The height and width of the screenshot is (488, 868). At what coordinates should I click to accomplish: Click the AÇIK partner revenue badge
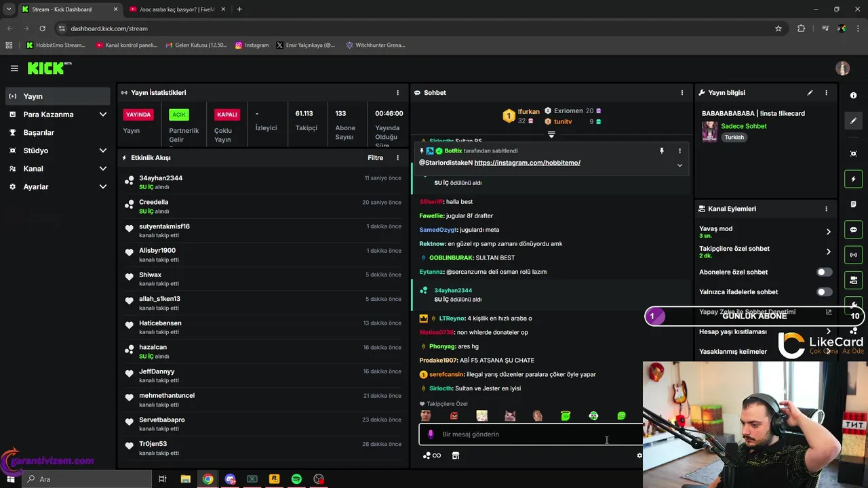[178, 115]
